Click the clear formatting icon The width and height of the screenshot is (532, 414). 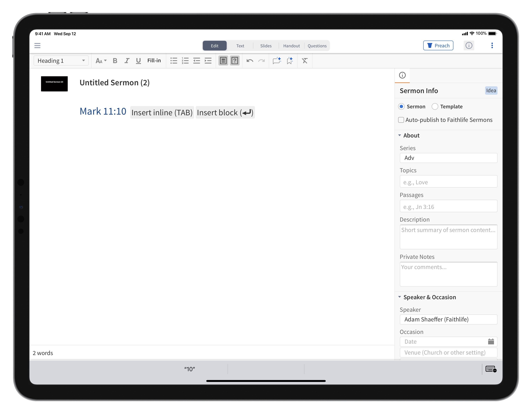[x=305, y=61]
